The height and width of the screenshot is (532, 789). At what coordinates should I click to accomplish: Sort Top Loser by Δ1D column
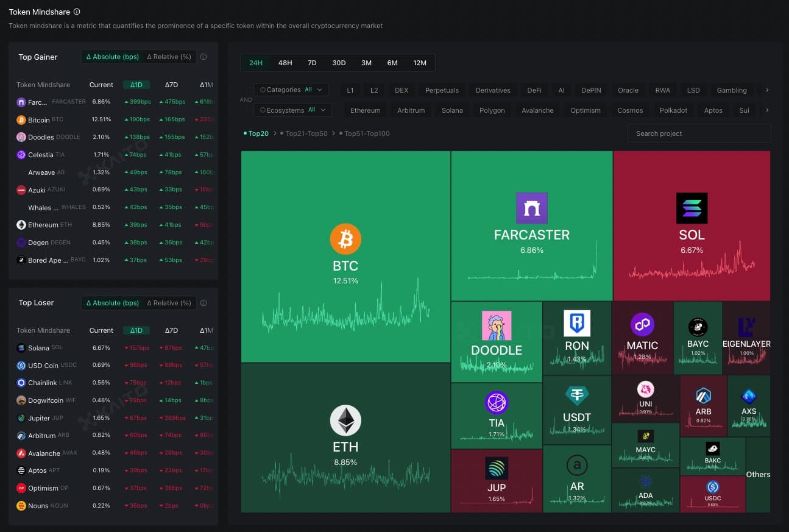pyautogui.click(x=136, y=330)
